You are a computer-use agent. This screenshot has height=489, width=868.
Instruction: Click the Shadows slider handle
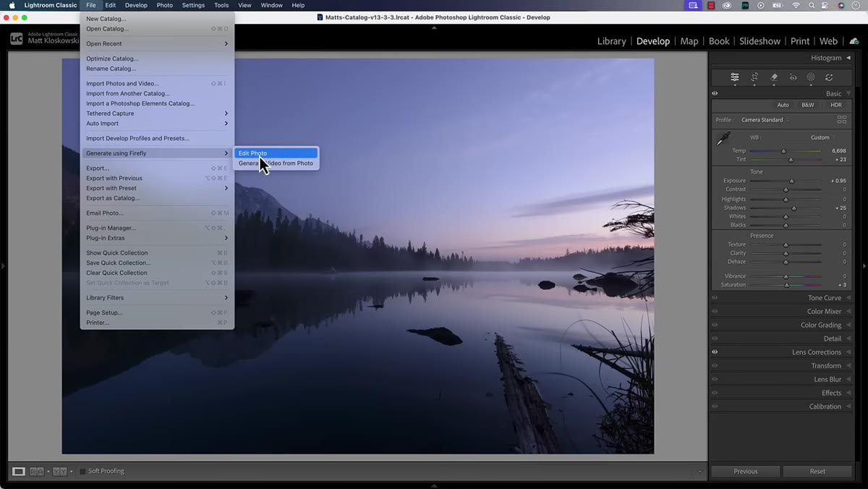coord(793,208)
